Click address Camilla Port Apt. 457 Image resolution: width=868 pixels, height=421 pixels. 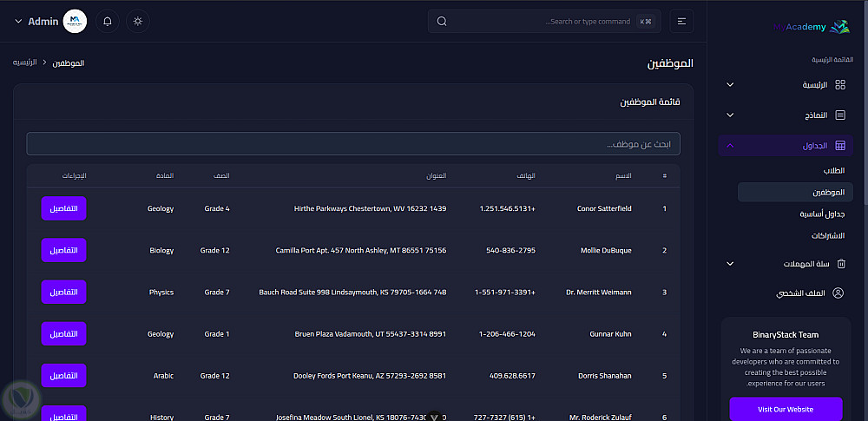coord(361,250)
